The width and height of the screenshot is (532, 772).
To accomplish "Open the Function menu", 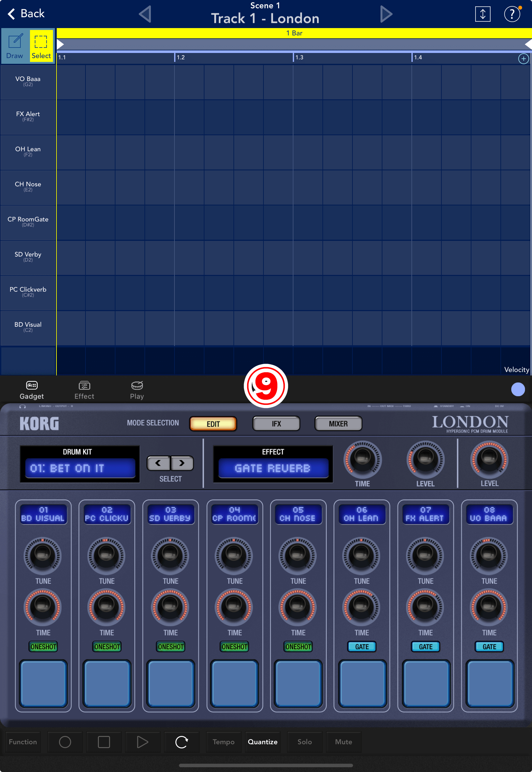I will click(23, 742).
